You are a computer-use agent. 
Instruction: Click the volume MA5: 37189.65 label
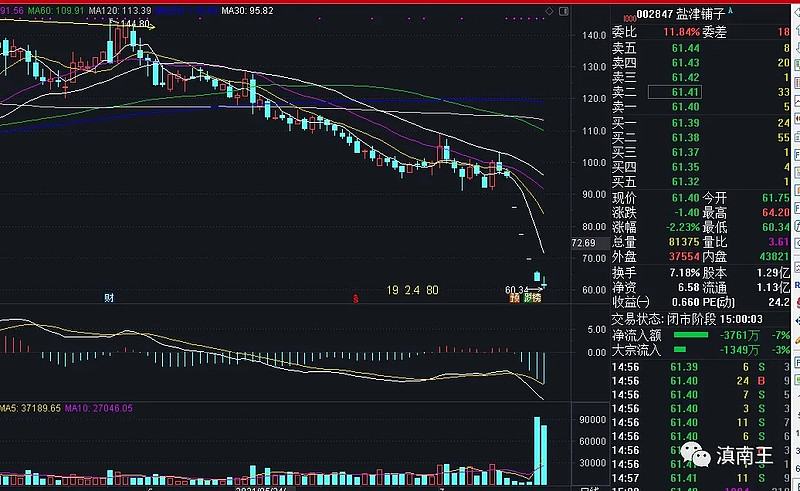pos(31,408)
